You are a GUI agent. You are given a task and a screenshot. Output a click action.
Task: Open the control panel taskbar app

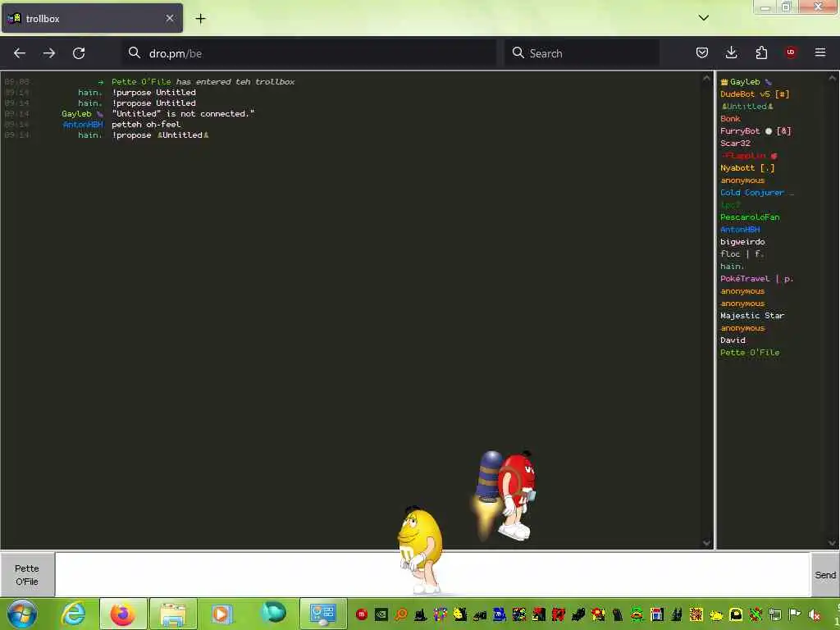(x=322, y=614)
